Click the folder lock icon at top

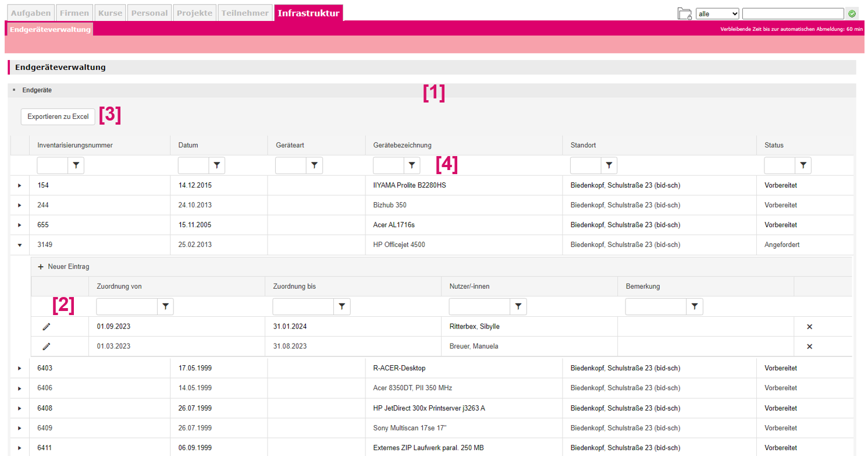point(685,13)
